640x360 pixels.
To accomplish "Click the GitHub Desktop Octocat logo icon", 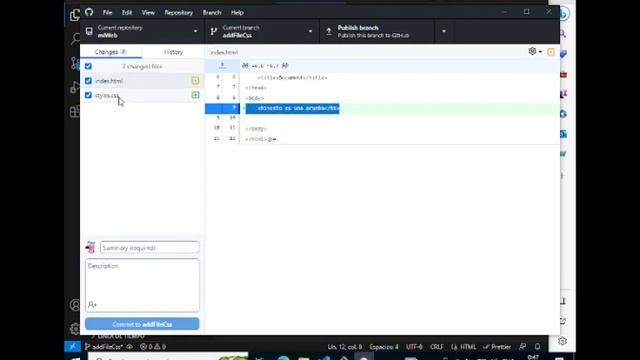I will point(89,12).
